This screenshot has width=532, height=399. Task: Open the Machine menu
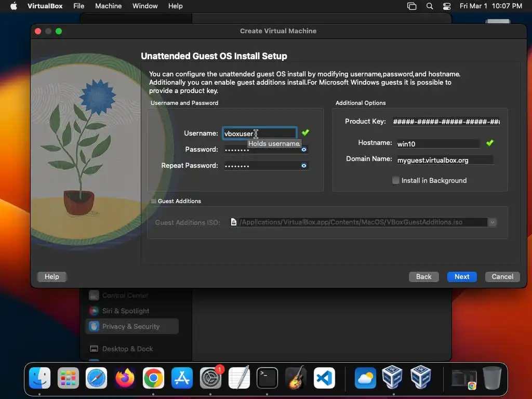[x=108, y=6]
